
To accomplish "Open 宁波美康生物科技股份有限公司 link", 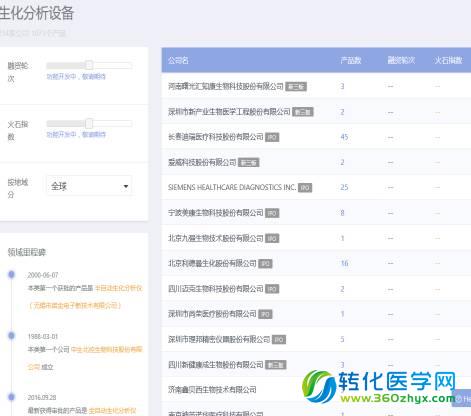I will pyautogui.click(x=215, y=213).
